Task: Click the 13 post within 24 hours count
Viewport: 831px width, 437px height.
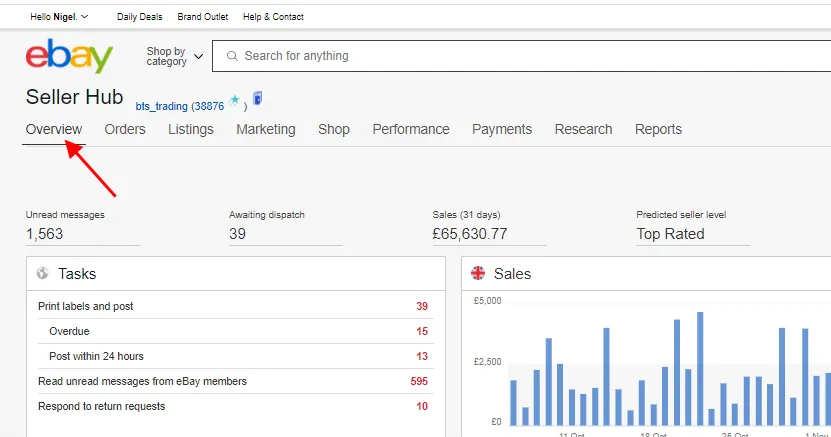Action: [x=422, y=356]
